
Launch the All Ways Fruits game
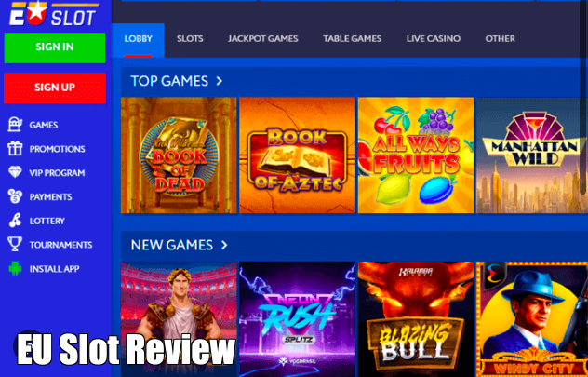[416, 155]
